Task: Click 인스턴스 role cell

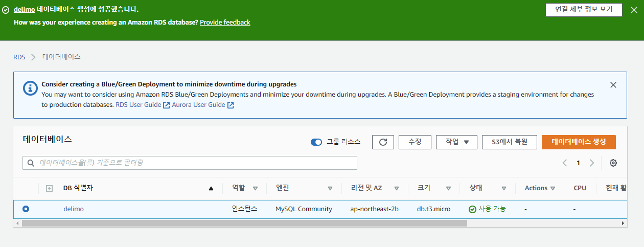Action: point(244,209)
